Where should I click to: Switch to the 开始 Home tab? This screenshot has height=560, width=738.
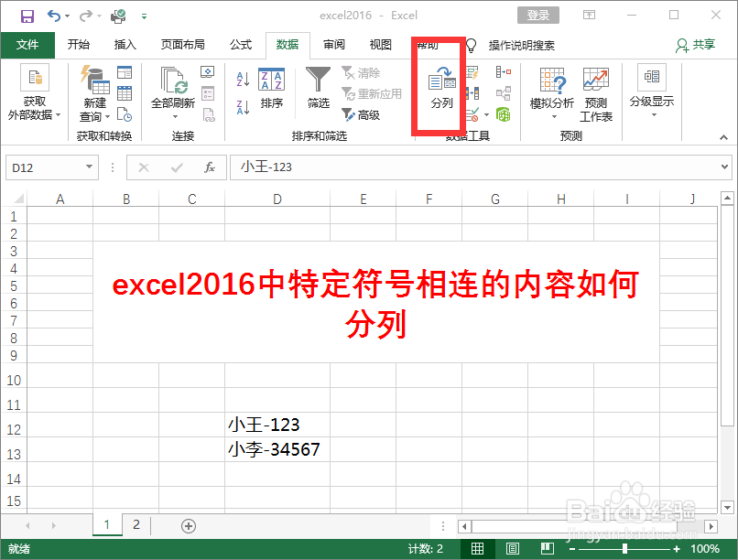78,45
